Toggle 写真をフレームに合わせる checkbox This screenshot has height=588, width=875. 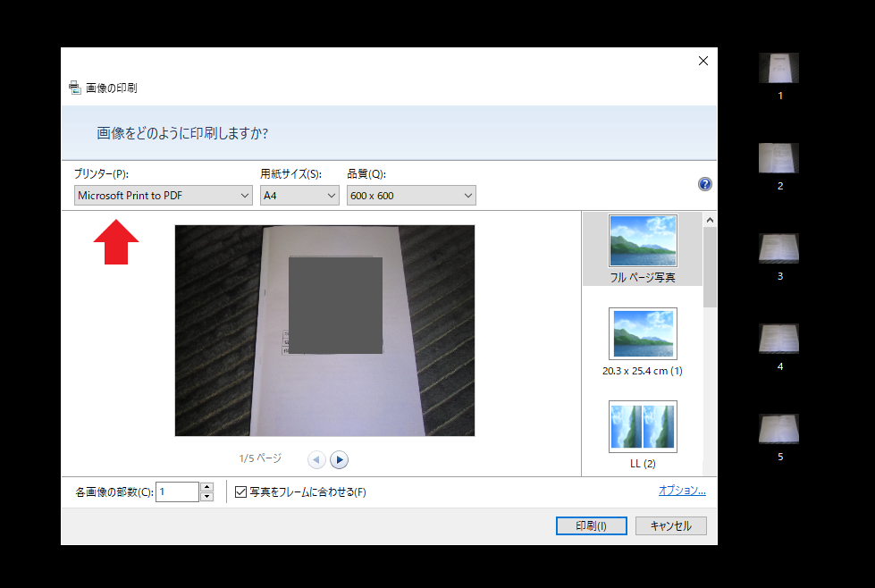[241, 492]
